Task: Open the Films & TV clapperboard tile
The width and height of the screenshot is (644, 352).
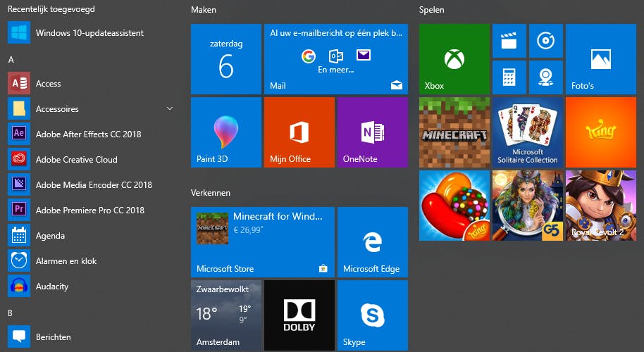Action: click(x=509, y=41)
